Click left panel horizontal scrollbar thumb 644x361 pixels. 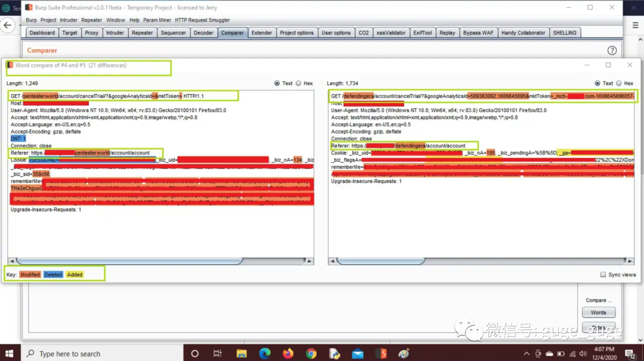(129, 261)
